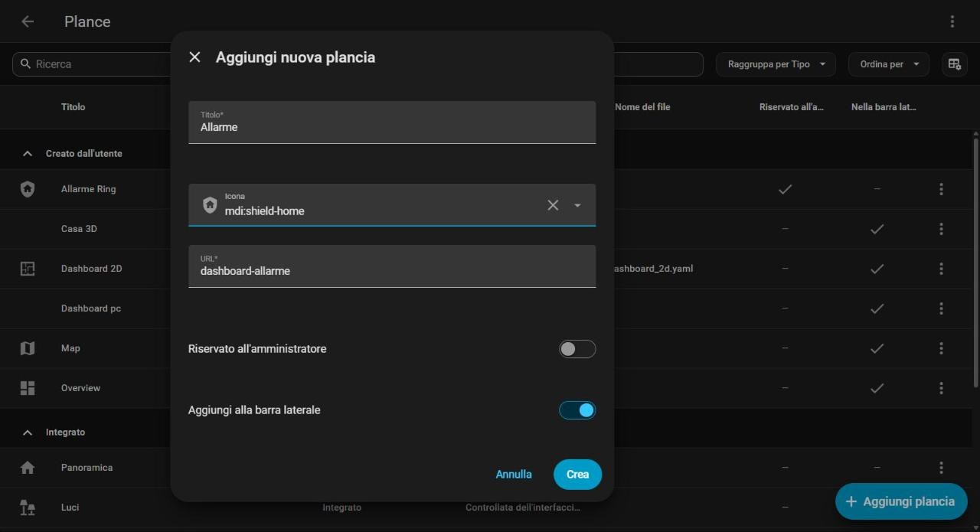The image size is (980, 532).
Task: Click the Titolo field containing Allarme
Action: point(392,122)
